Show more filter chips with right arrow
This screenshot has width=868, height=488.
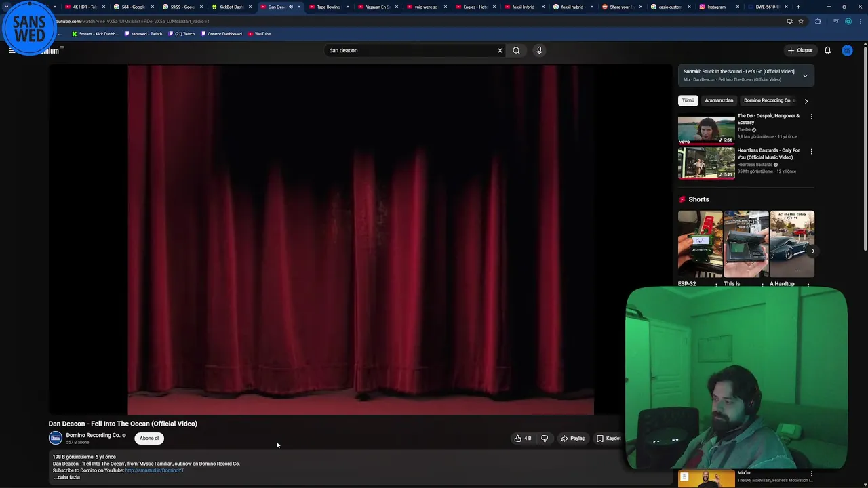click(806, 101)
